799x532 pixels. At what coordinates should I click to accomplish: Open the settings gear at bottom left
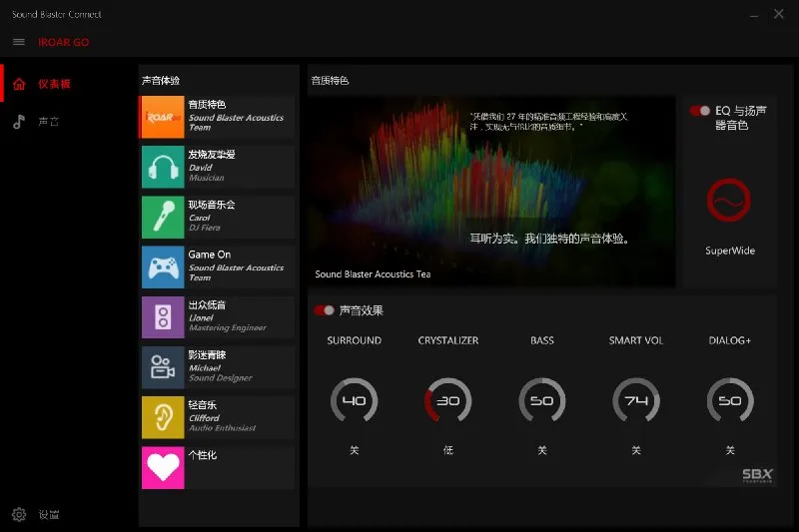coord(19,514)
